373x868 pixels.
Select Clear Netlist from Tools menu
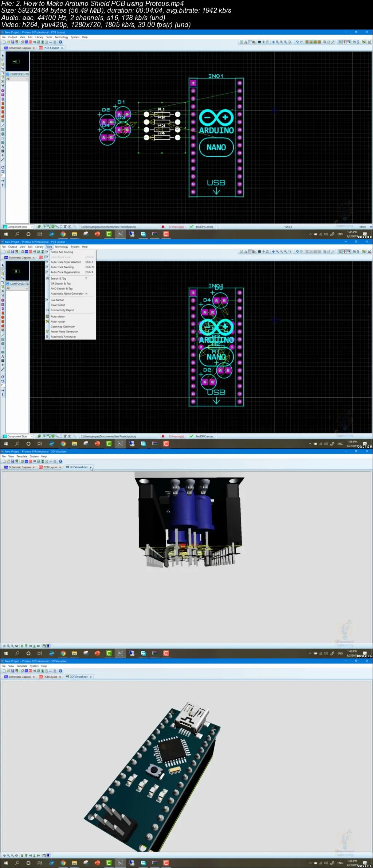pyautogui.click(x=70, y=305)
